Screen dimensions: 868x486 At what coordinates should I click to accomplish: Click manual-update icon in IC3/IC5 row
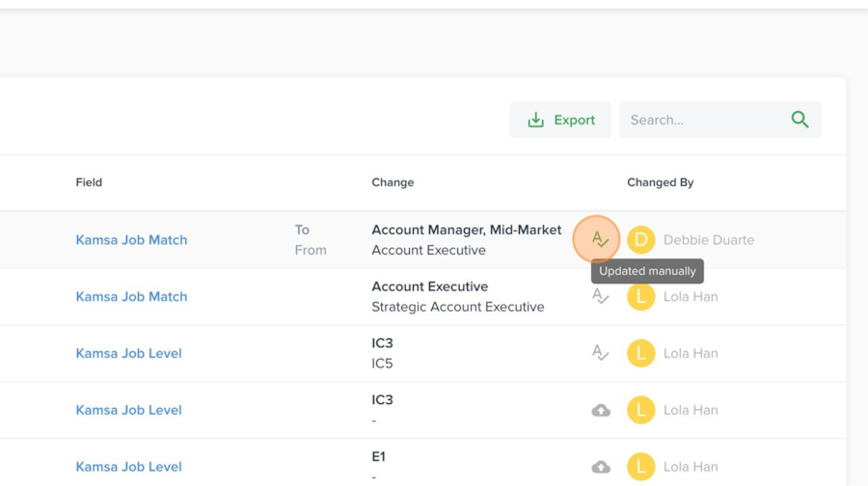[600, 354]
